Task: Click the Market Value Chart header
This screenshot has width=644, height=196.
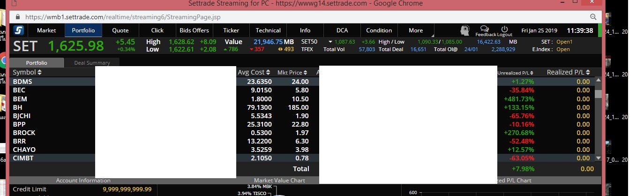Action: (x=279, y=181)
